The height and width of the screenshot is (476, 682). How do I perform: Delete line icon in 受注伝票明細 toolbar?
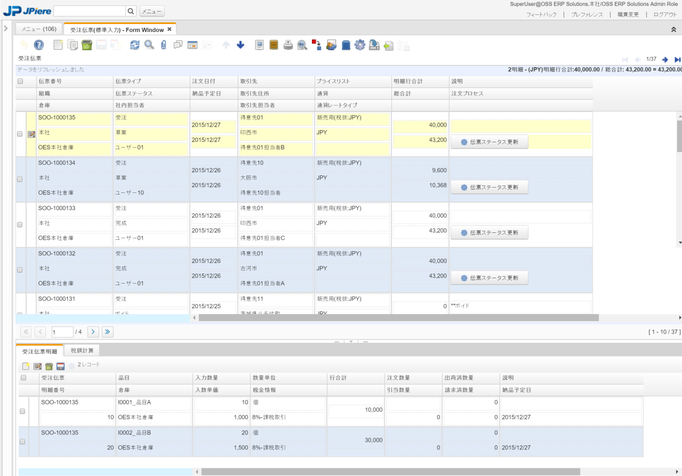click(49, 366)
